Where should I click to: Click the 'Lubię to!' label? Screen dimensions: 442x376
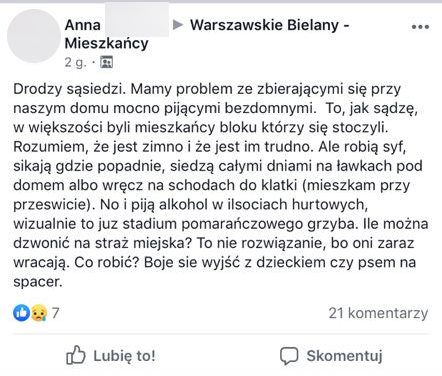point(124,356)
